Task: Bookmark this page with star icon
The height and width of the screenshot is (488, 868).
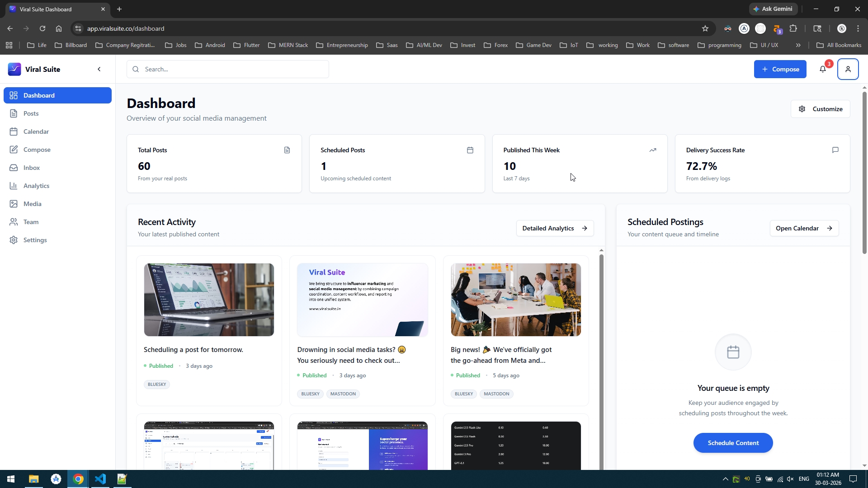Action: coord(705,28)
